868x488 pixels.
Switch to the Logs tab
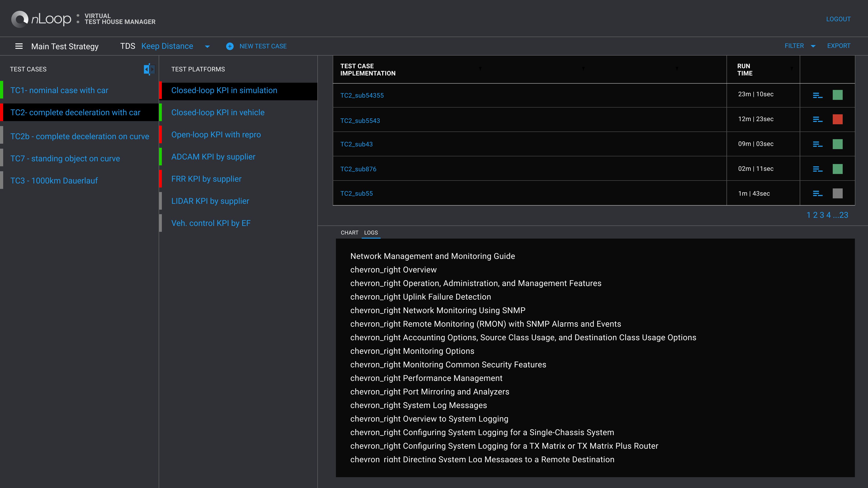(x=371, y=233)
